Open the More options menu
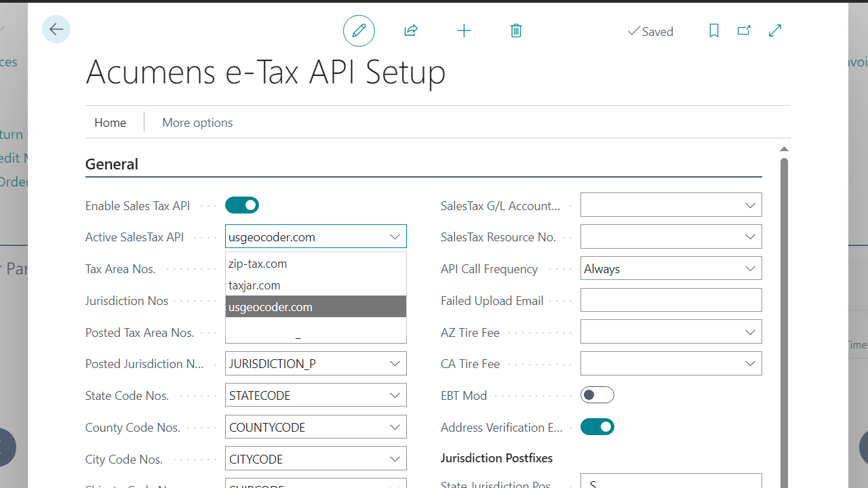868x488 pixels. [x=197, y=122]
